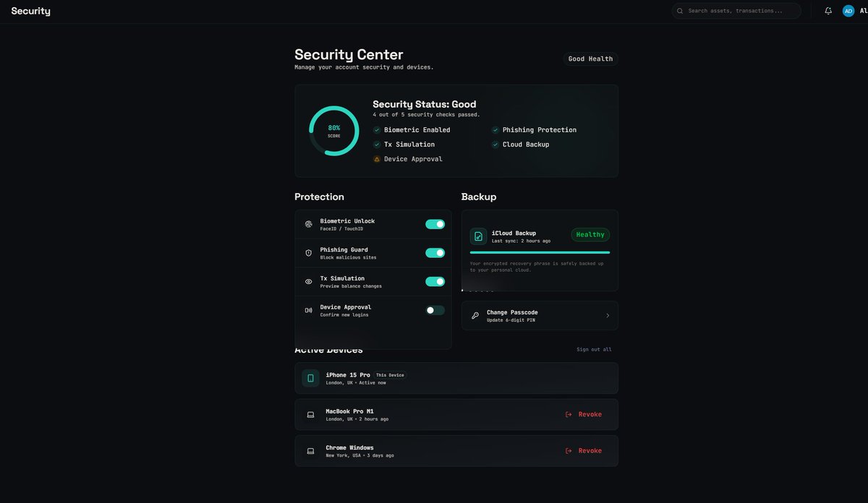Click the Biometric Enabled check icon
The width and height of the screenshot is (868, 503).
pyautogui.click(x=377, y=130)
